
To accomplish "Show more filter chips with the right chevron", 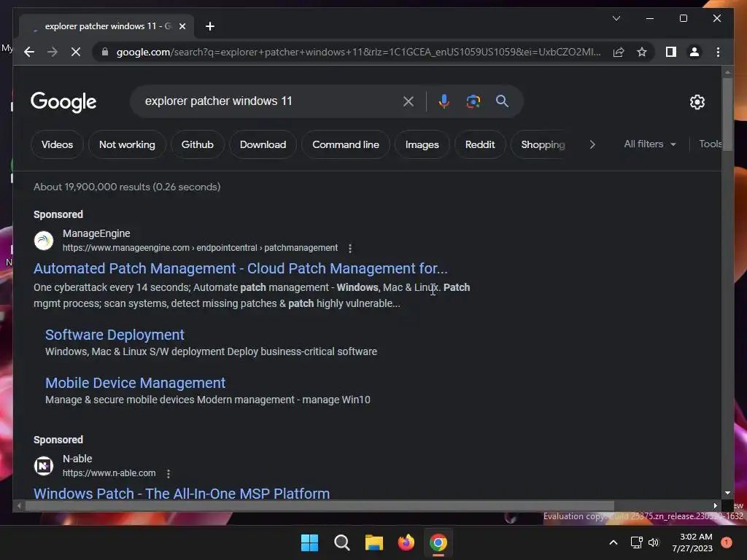I will click(592, 144).
